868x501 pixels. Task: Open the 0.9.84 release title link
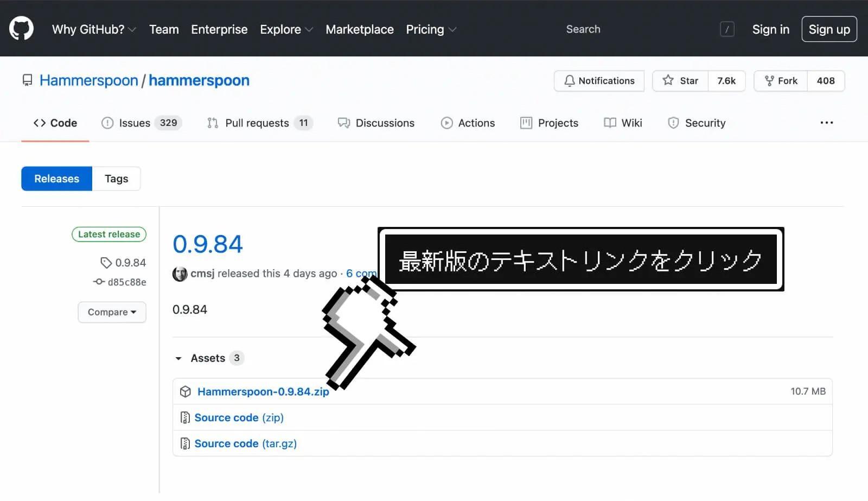[x=208, y=244]
